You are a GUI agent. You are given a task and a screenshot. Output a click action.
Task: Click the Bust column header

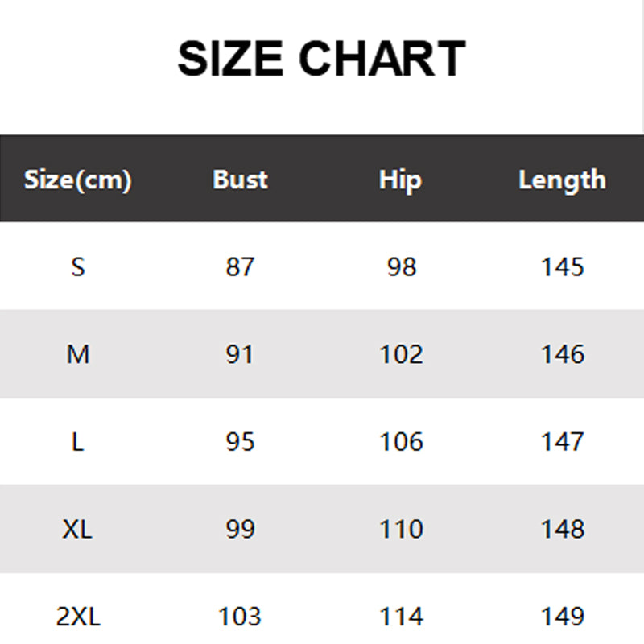[x=240, y=180]
